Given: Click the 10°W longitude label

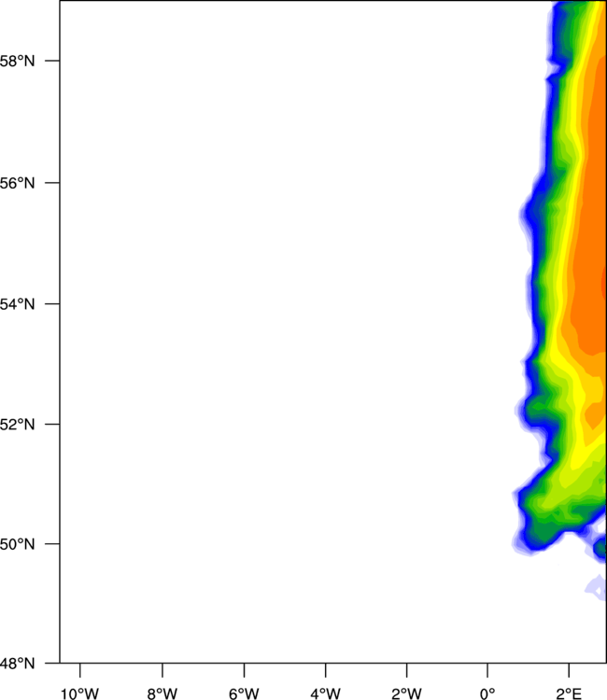Looking at the screenshot, I should 79,693.
